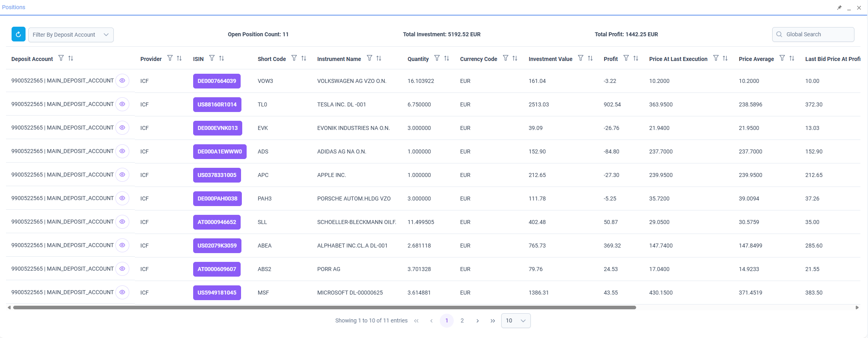Screen dimensions: 868x338
Task: Click Alphabet ISIN badge US02079K3059
Action: (217, 246)
